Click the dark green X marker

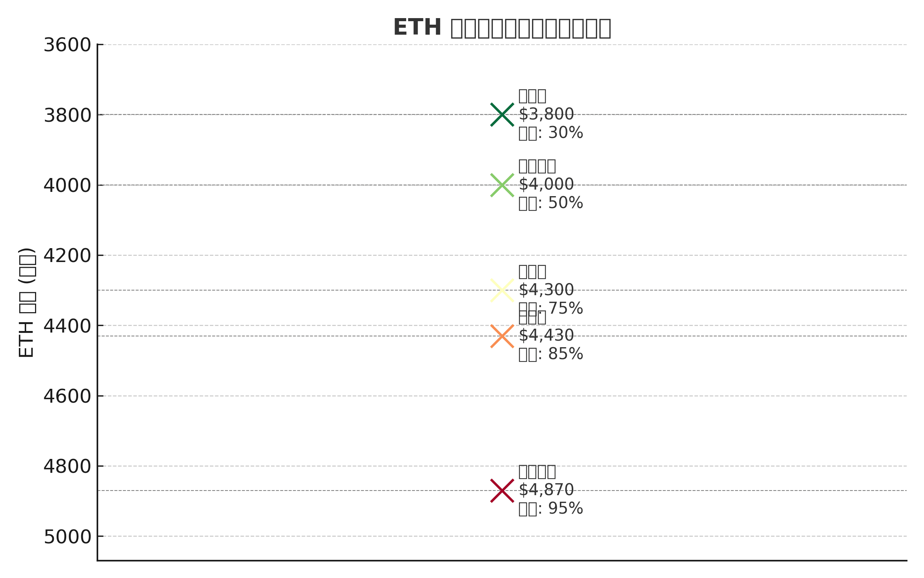(x=502, y=114)
